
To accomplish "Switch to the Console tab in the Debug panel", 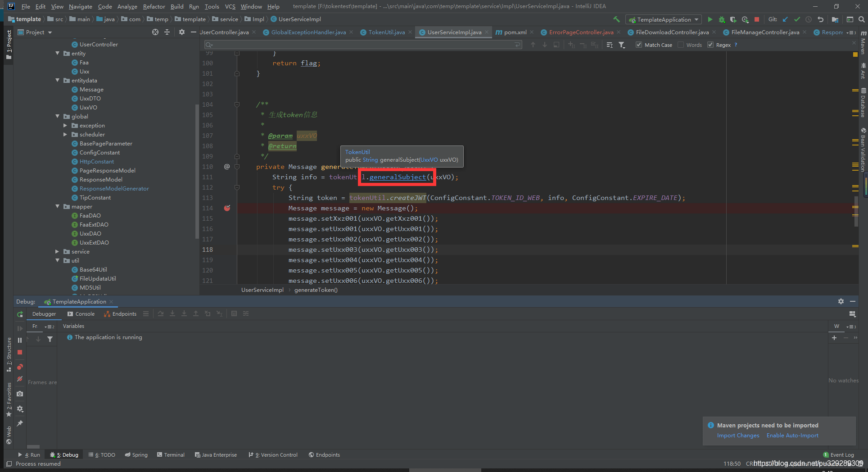I will coord(81,314).
